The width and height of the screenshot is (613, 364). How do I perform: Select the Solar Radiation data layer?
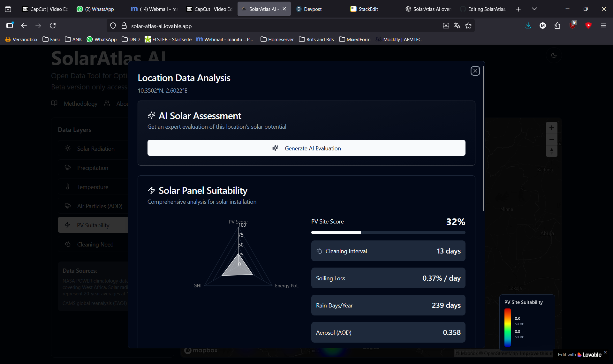[x=95, y=148]
